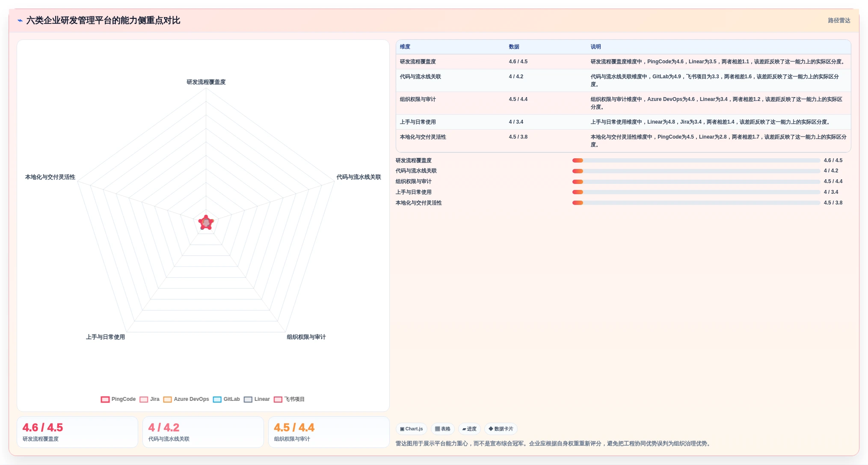Click the 说明 column header
868x465 pixels.
click(x=595, y=47)
